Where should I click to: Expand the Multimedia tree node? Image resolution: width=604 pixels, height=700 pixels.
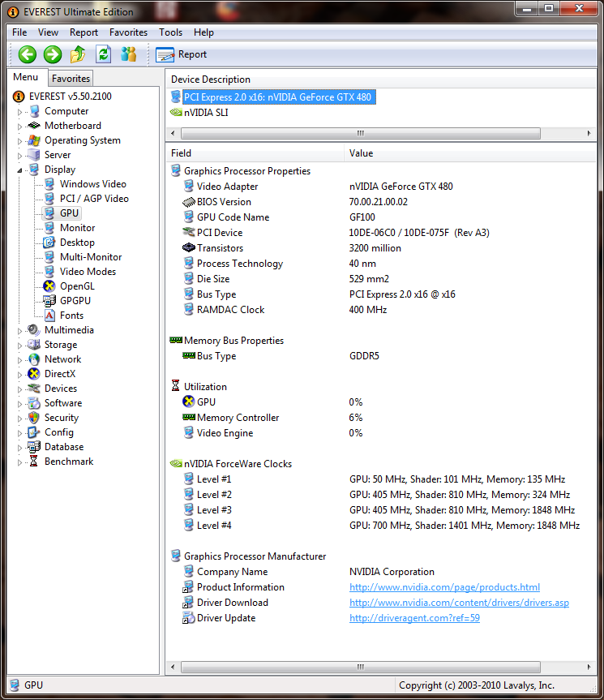(19, 331)
